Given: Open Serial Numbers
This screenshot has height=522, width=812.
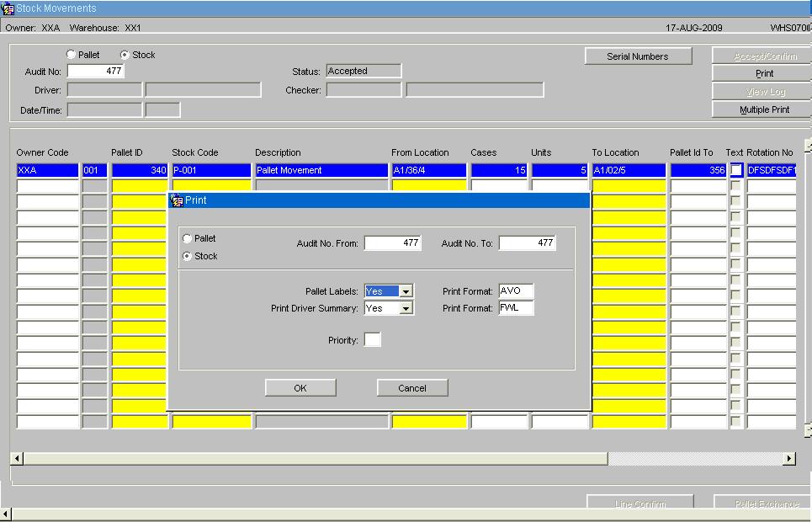Looking at the screenshot, I should point(638,56).
